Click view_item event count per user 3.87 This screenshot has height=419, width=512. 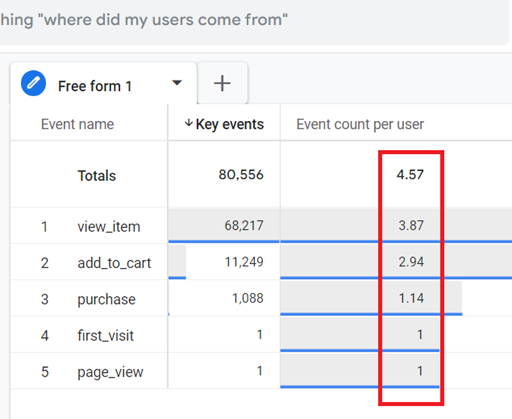point(411,226)
